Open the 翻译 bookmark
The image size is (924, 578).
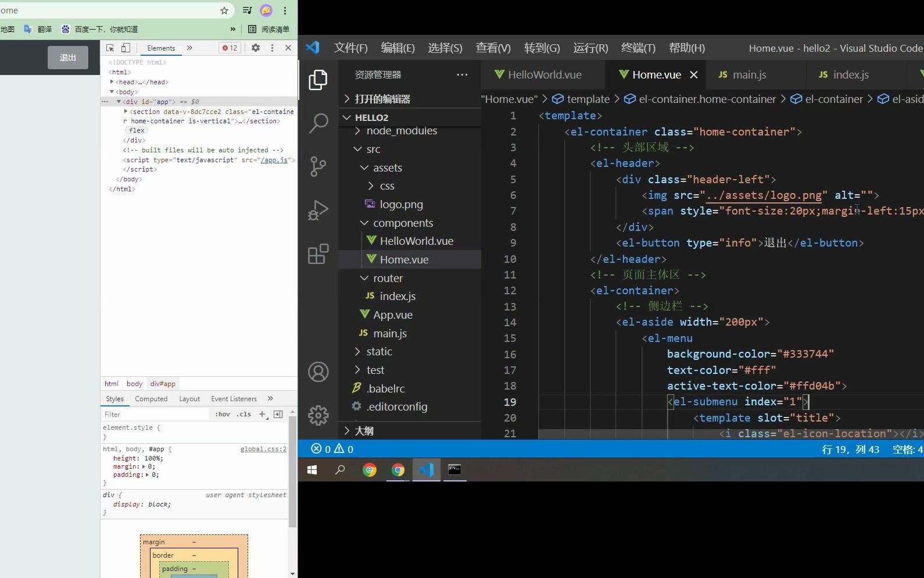[x=38, y=29]
